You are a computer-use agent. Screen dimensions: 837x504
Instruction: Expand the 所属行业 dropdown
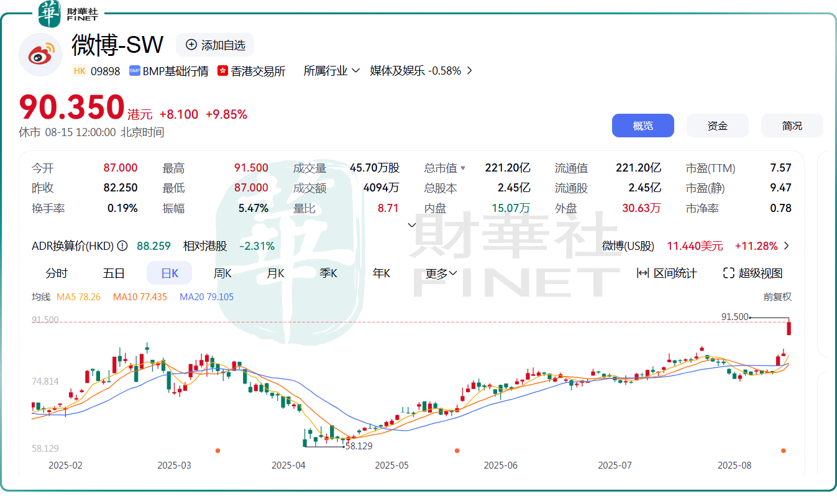click(331, 71)
